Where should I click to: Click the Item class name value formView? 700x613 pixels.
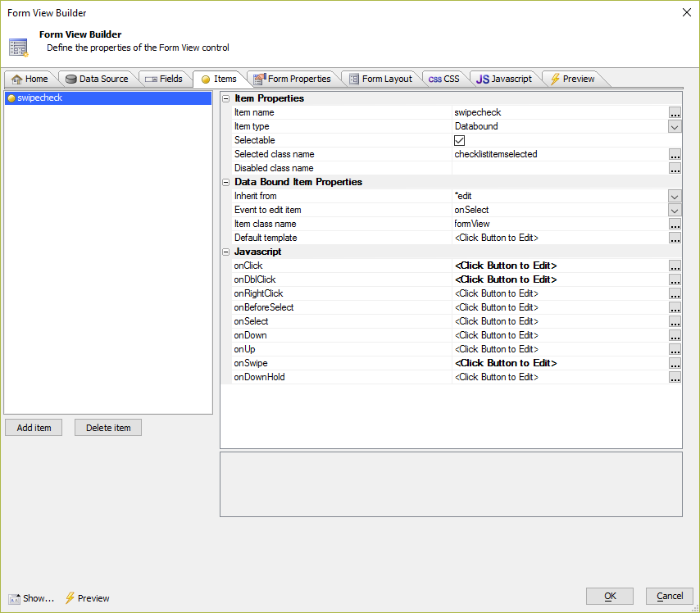472,224
